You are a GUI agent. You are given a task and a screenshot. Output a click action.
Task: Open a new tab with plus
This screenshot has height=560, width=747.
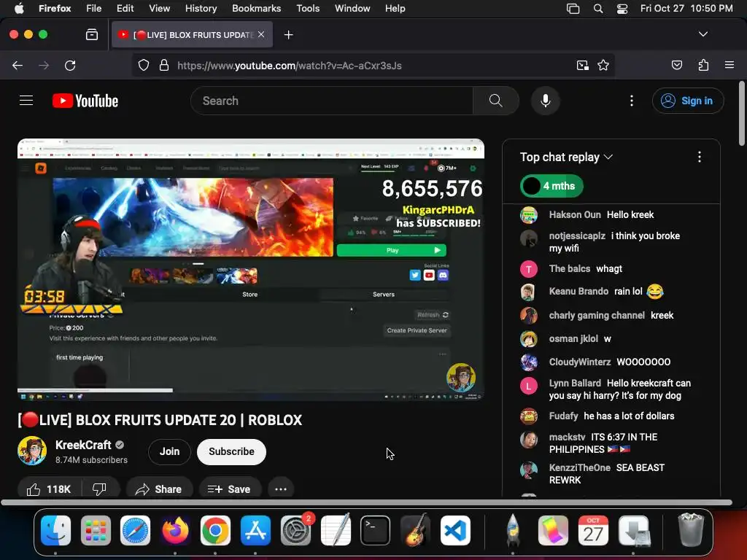[288, 35]
